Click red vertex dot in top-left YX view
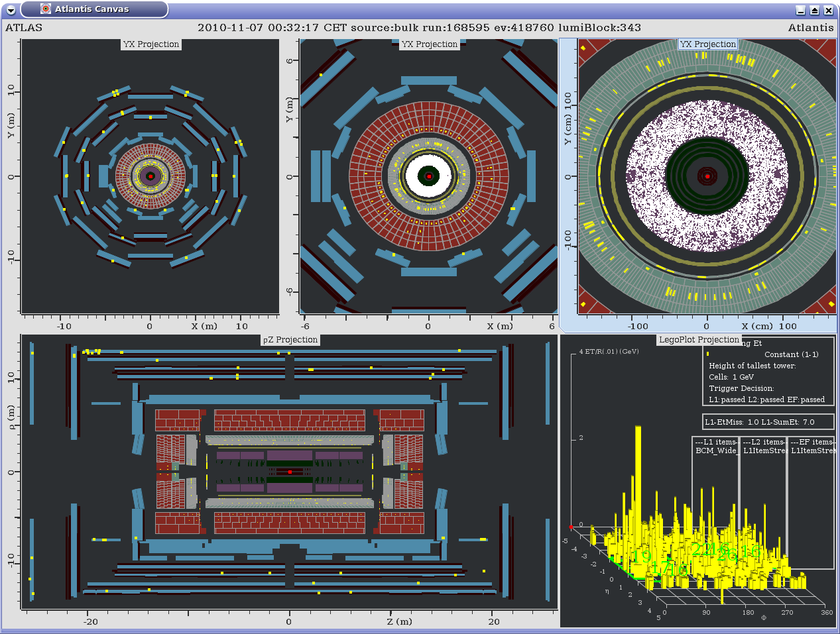840x634 pixels. tap(150, 176)
